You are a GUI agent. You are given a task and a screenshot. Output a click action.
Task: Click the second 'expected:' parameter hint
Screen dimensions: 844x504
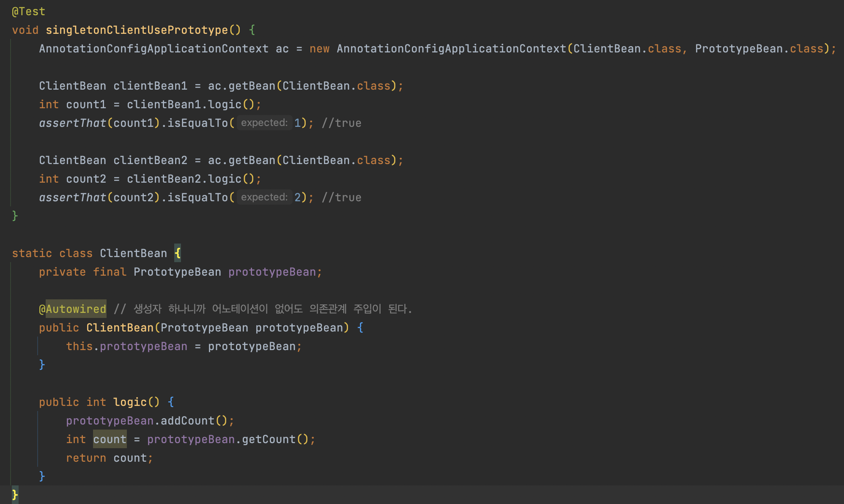click(264, 197)
